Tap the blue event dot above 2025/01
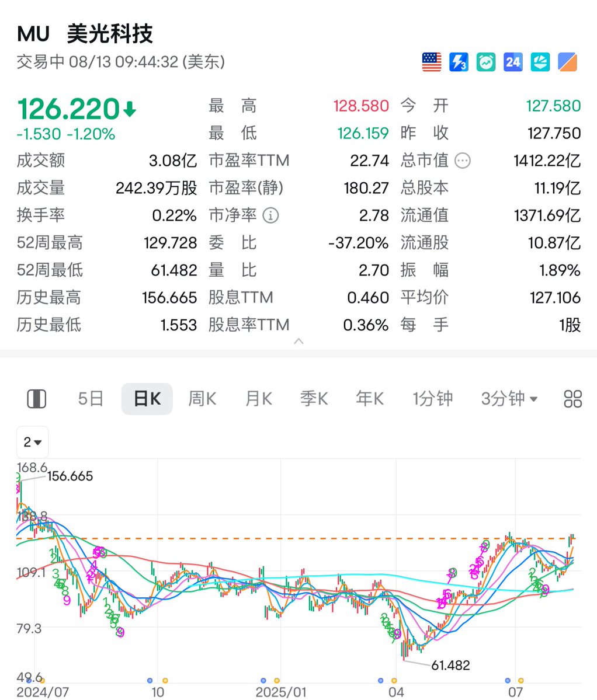597x700 pixels. pyautogui.click(x=263, y=680)
